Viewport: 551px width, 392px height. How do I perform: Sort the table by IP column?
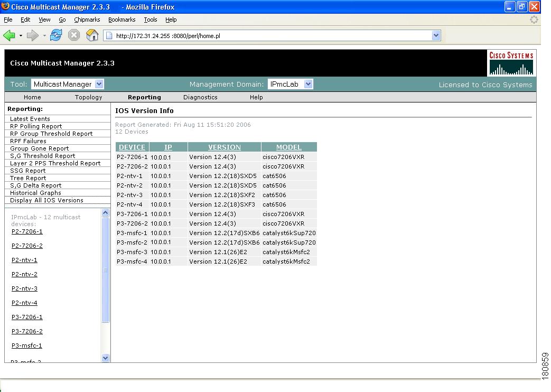(168, 147)
